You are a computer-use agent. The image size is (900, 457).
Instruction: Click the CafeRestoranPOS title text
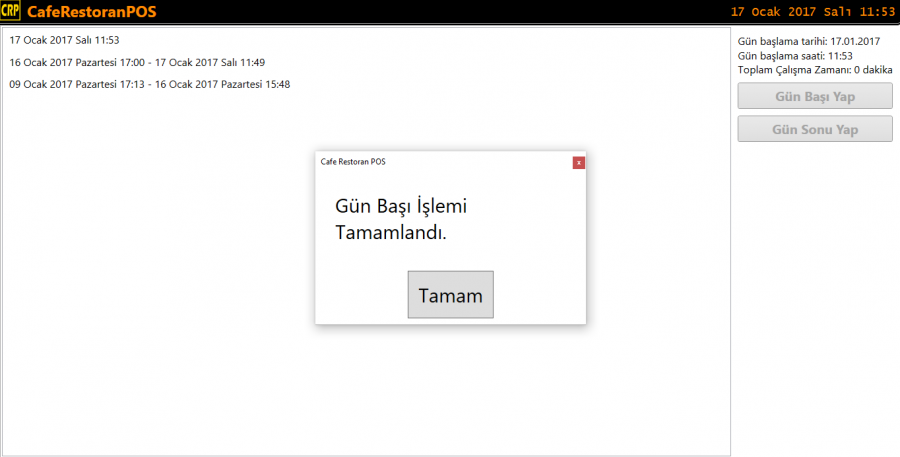coord(91,12)
